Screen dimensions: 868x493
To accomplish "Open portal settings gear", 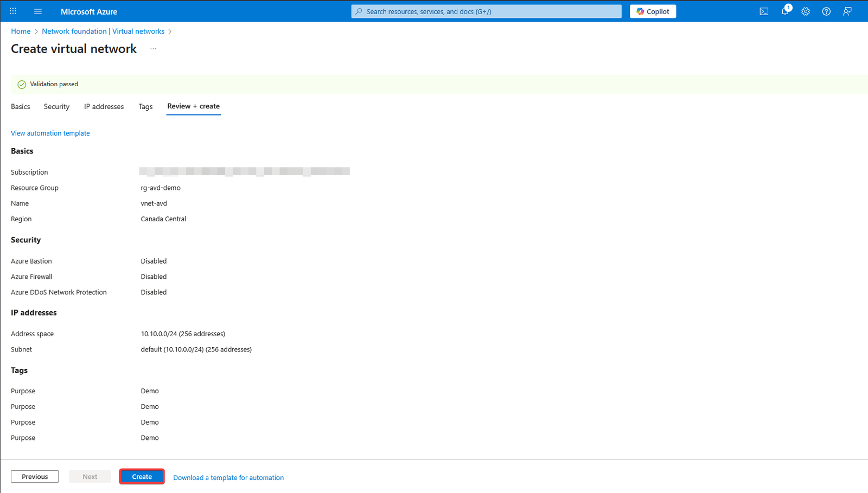I will pyautogui.click(x=806, y=11).
